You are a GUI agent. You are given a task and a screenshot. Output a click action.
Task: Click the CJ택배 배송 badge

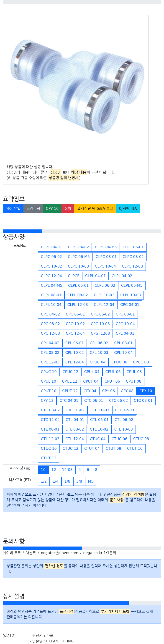pyautogui.click(x=128, y=208)
